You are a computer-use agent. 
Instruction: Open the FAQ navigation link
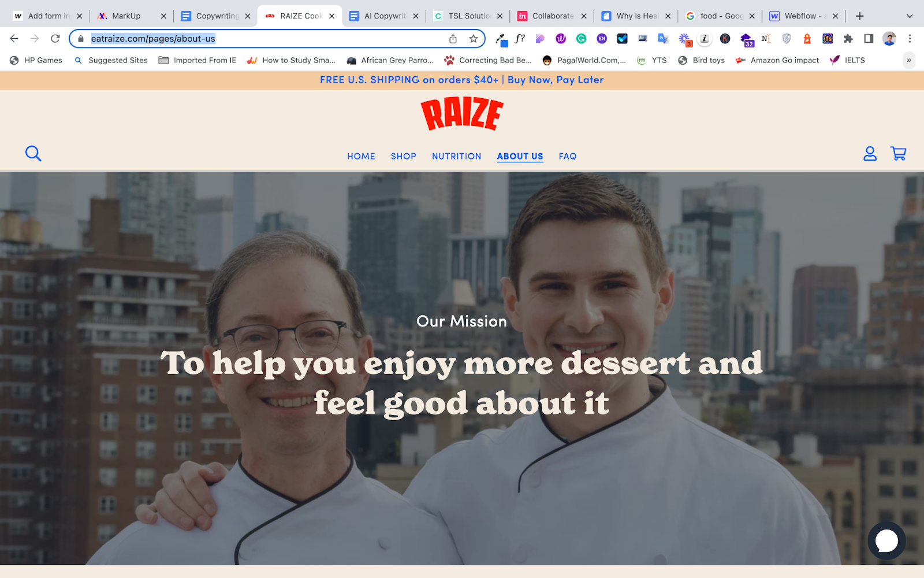click(x=568, y=156)
